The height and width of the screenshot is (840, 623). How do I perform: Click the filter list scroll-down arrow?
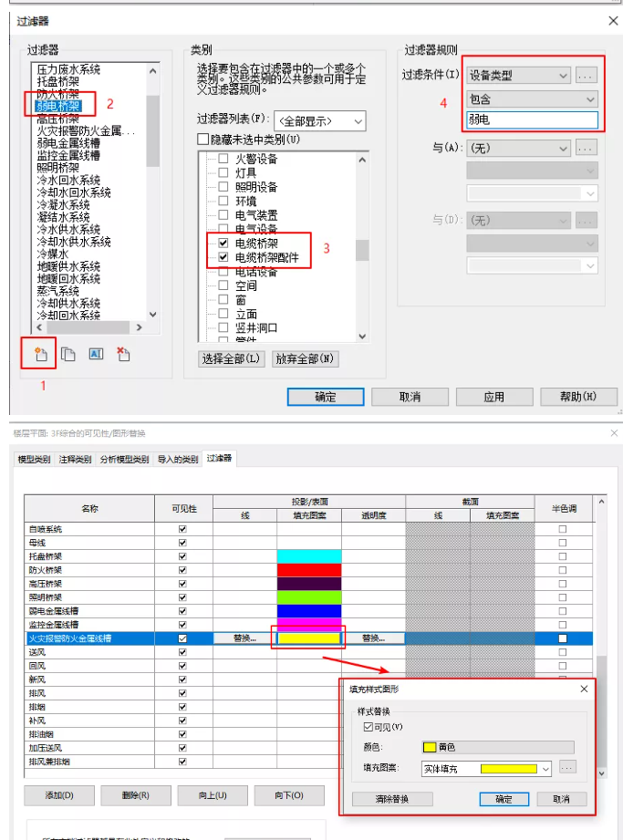coord(152,315)
